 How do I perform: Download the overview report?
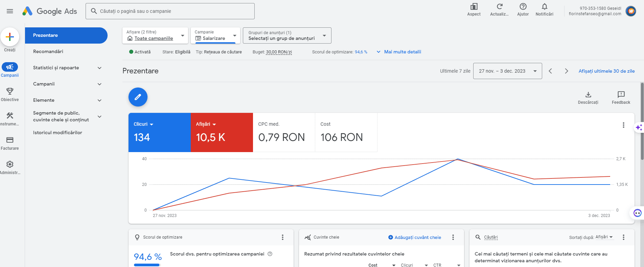588,95
